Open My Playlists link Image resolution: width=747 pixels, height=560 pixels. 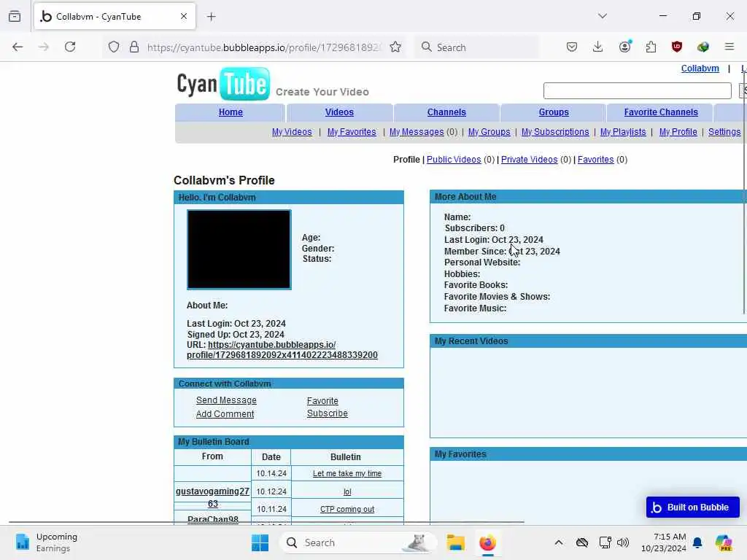pyautogui.click(x=623, y=132)
